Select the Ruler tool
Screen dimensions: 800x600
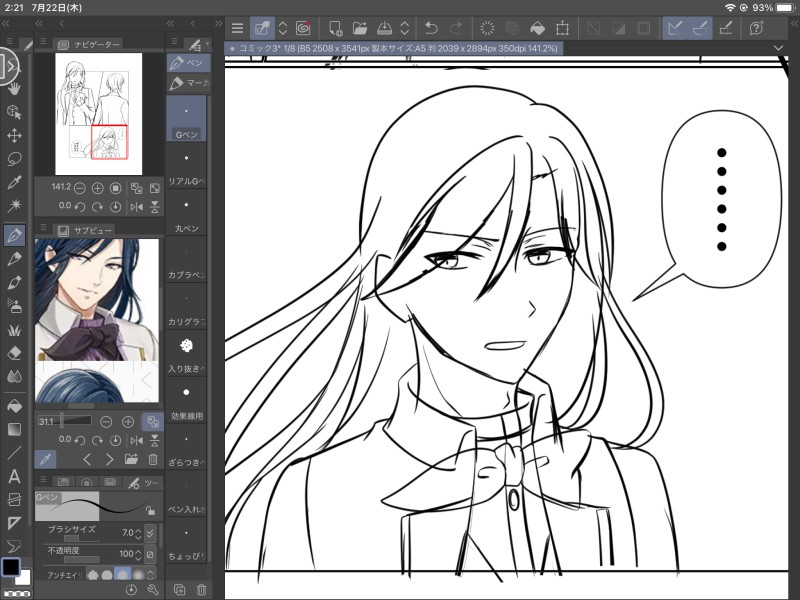coord(14,523)
